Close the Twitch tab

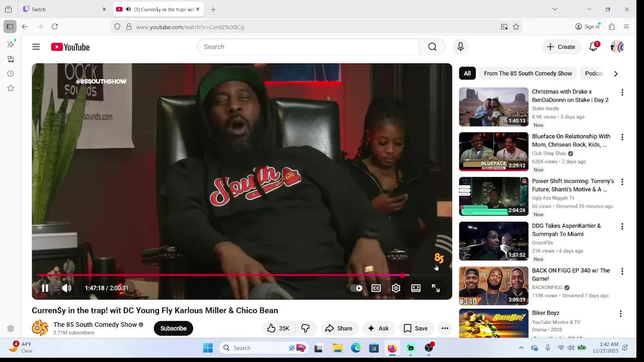coord(104,9)
